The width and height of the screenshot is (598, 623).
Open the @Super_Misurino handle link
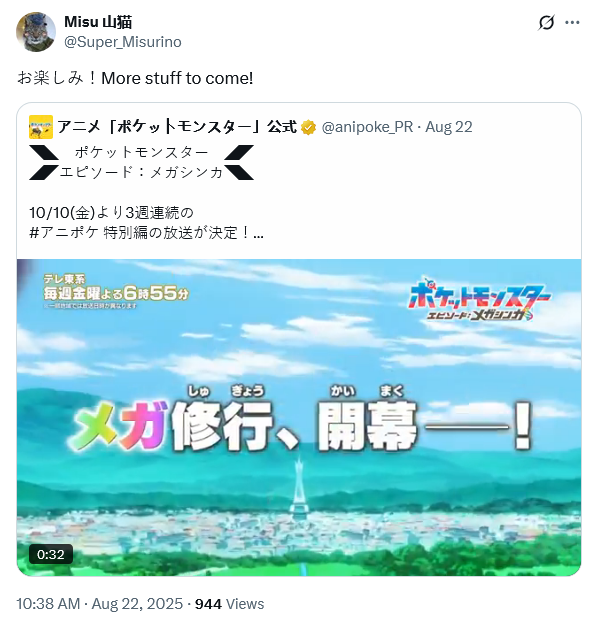(x=123, y=42)
